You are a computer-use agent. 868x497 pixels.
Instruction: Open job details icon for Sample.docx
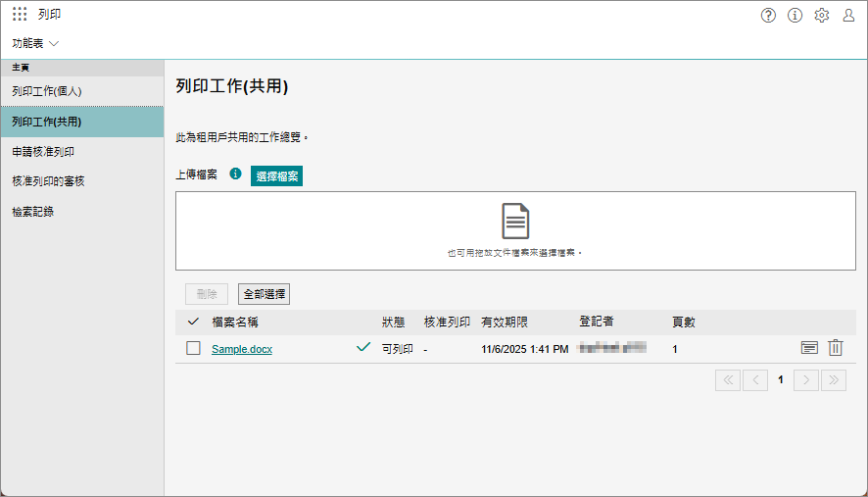(809, 348)
